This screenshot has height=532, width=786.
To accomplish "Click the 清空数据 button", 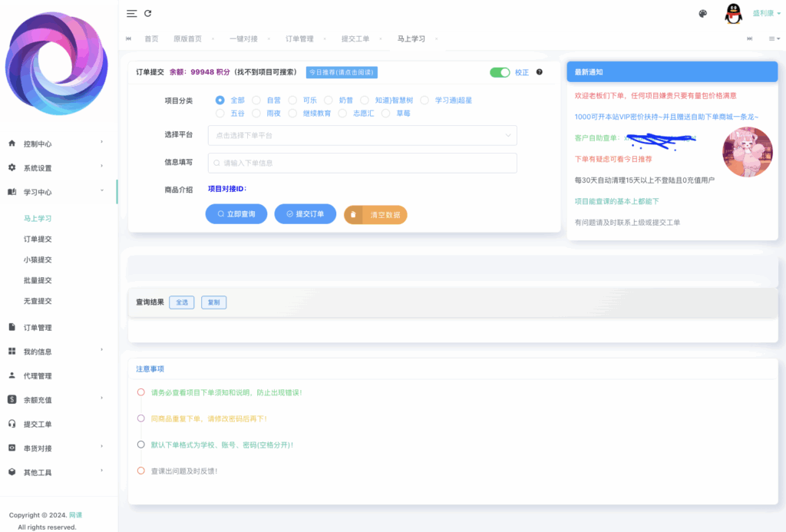I will point(375,215).
